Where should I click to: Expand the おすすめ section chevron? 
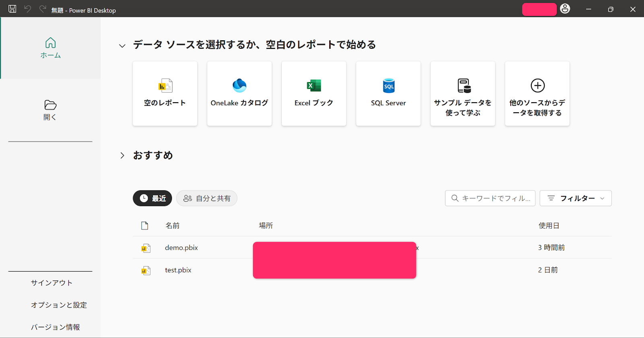coord(122,155)
